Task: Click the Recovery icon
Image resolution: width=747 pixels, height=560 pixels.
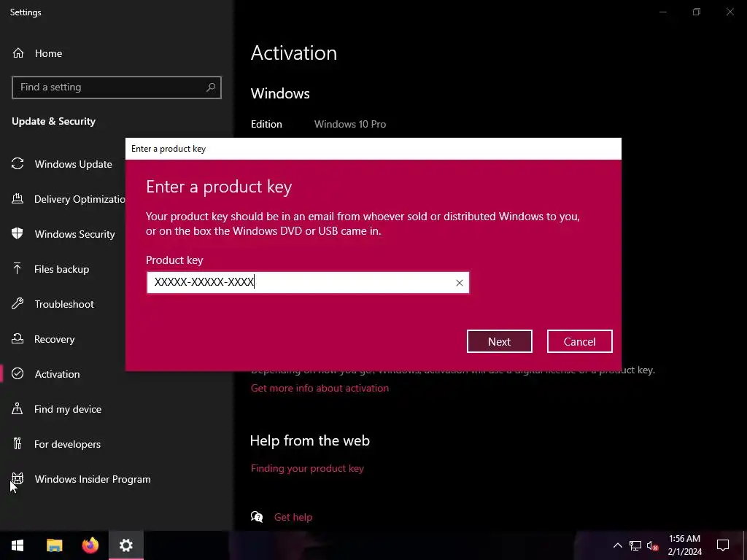Action: click(18, 338)
